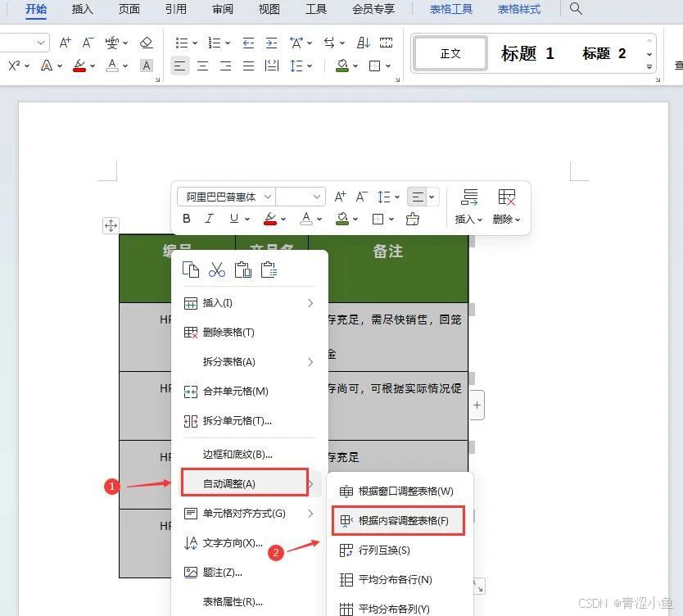The image size is (683, 616).
Task: Cut using the scissors icon
Action: 217,269
